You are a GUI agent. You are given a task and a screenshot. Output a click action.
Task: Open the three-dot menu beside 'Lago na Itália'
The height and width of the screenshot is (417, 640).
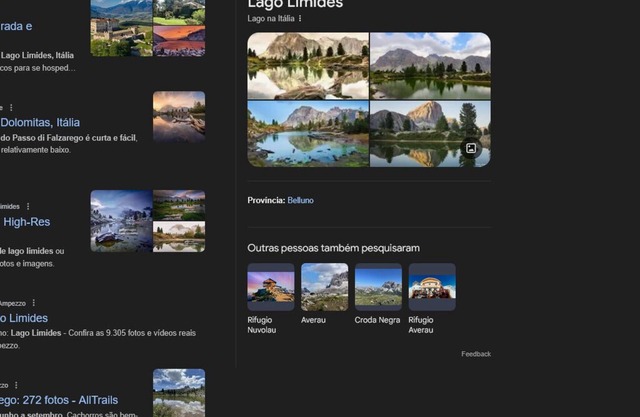click(300, 18)
